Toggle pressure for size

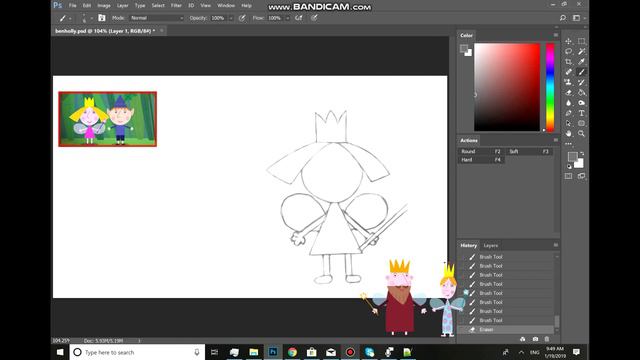[314, 18]
